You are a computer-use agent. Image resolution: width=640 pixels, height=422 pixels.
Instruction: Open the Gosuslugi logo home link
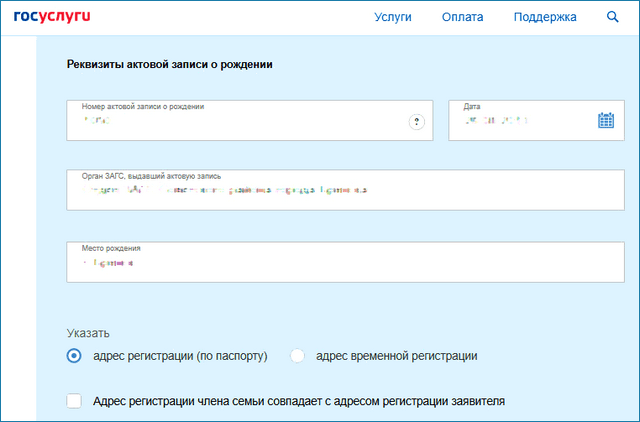point(52,17)
